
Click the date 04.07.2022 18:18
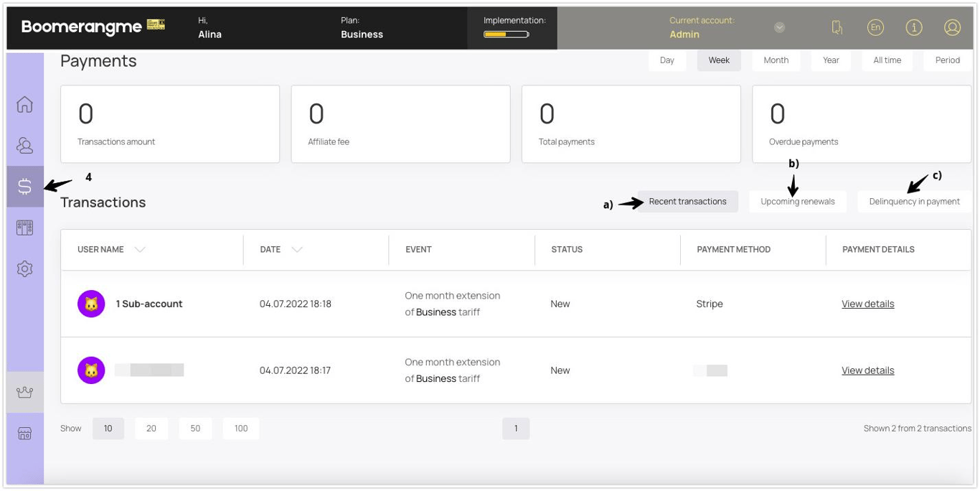pyautogui.click(x=296, y=304)
